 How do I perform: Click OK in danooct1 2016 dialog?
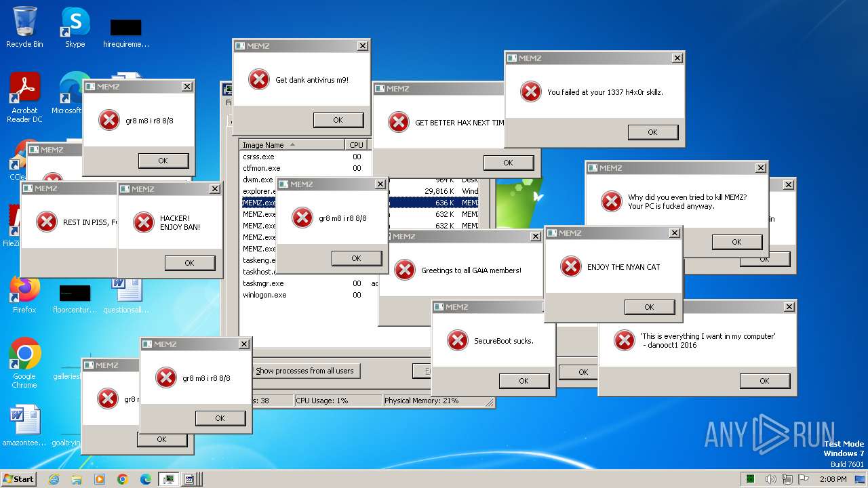(765, 381)
